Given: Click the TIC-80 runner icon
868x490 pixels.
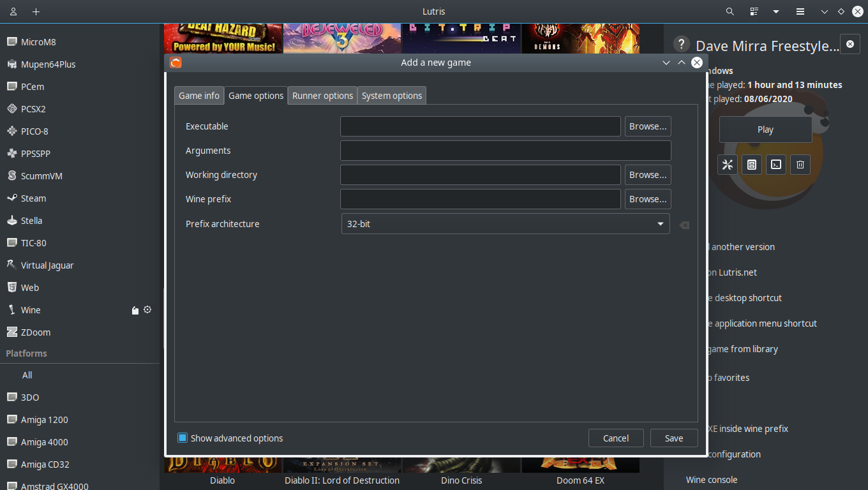Looking at the screenshot, I should [x=11, y=243].
